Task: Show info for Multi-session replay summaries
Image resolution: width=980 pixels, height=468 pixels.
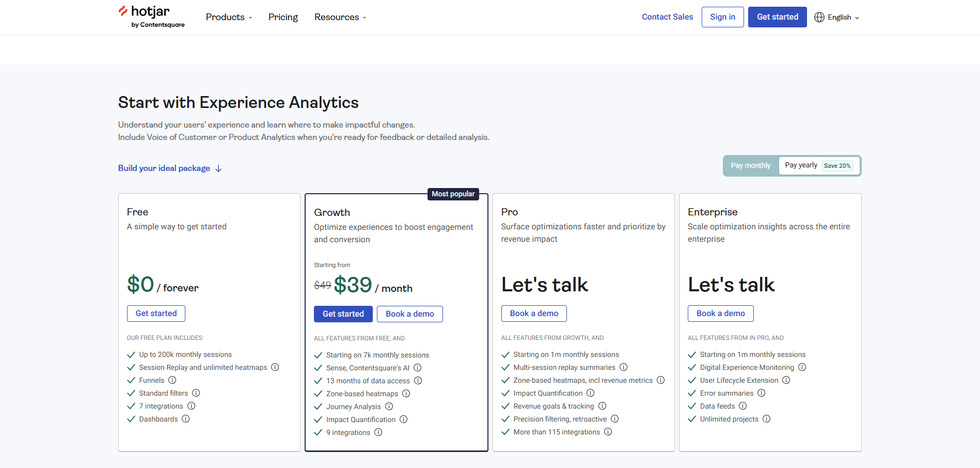Action: tap(624, 367)
